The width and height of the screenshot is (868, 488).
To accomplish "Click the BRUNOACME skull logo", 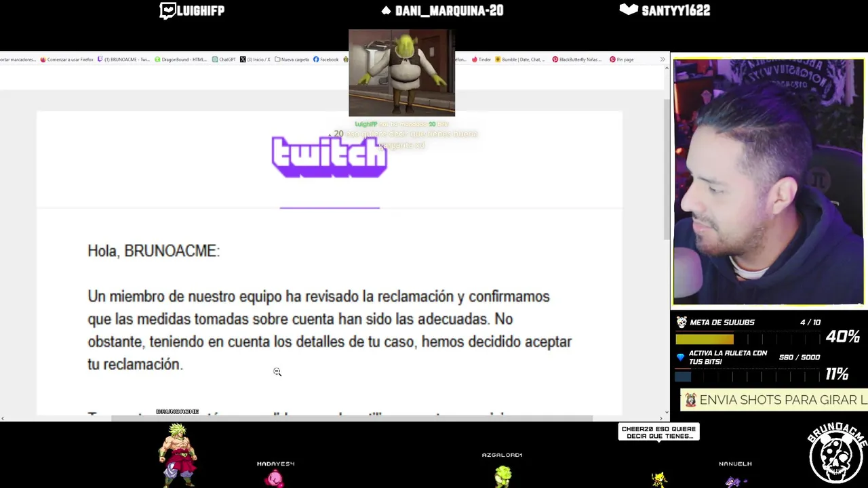I will pyautogui.click(x=837, y=453).
